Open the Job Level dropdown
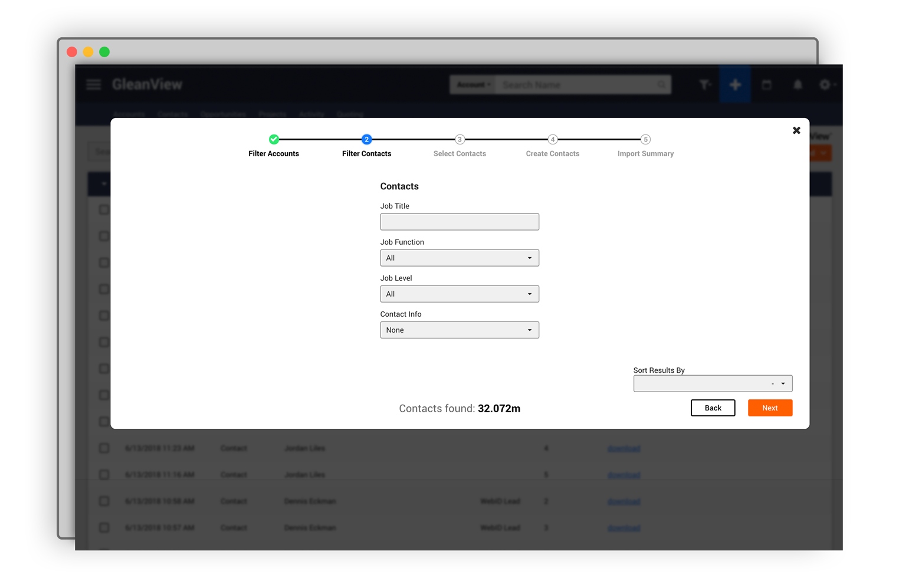This screenshot has width=899, height=588. [460, 294]
